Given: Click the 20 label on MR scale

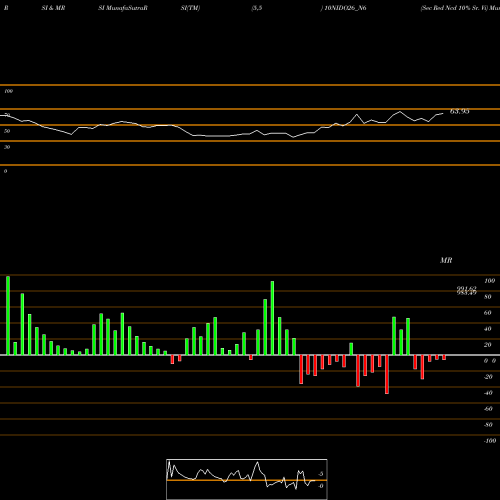Looking at the screenshot, I should coord(487,345).
